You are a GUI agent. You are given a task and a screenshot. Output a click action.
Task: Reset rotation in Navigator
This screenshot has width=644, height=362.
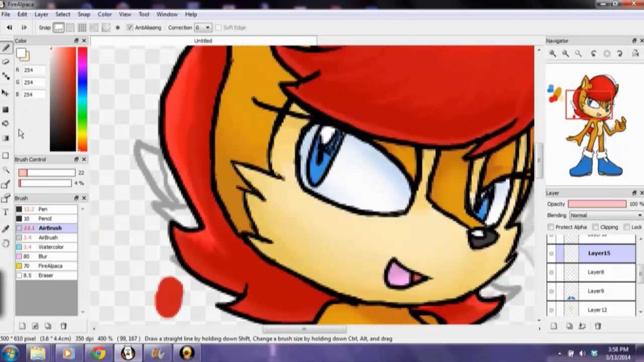pos(607,54)
